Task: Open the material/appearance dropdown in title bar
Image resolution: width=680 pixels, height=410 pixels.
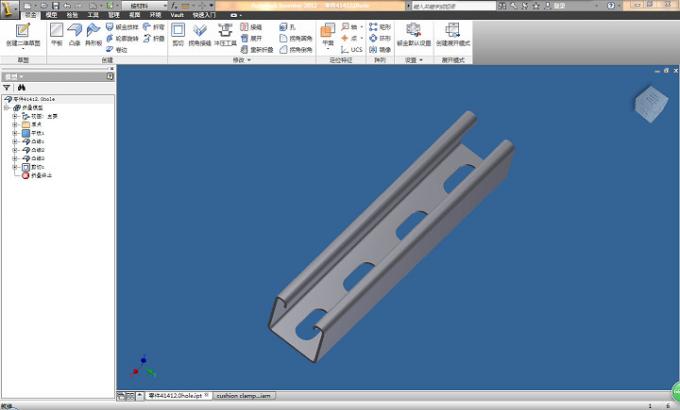Action: 144,6
